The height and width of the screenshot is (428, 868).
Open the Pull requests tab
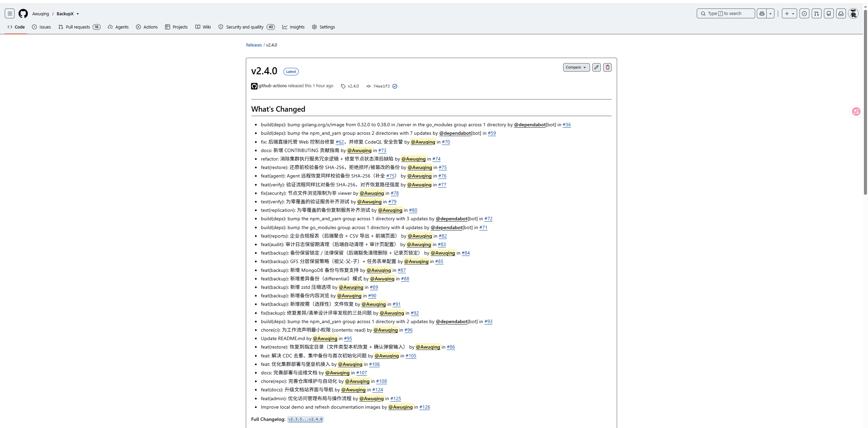[79, 27]
